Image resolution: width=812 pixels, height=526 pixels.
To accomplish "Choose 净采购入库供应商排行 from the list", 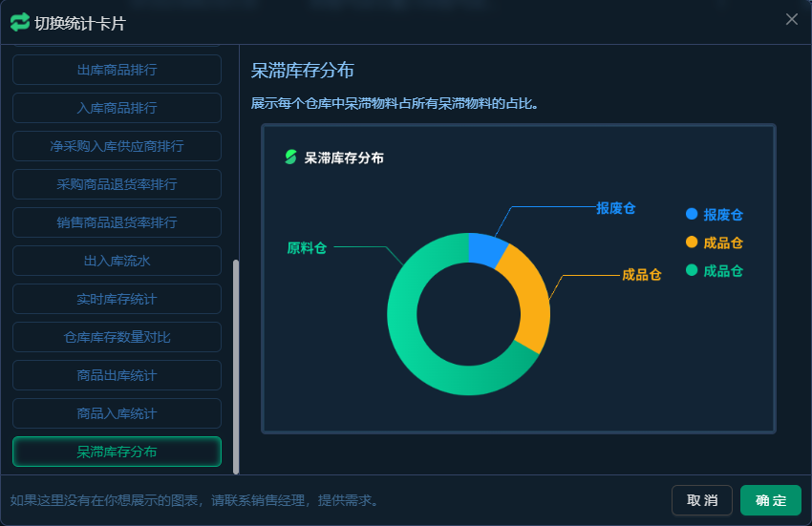I will tap(117, 146).
